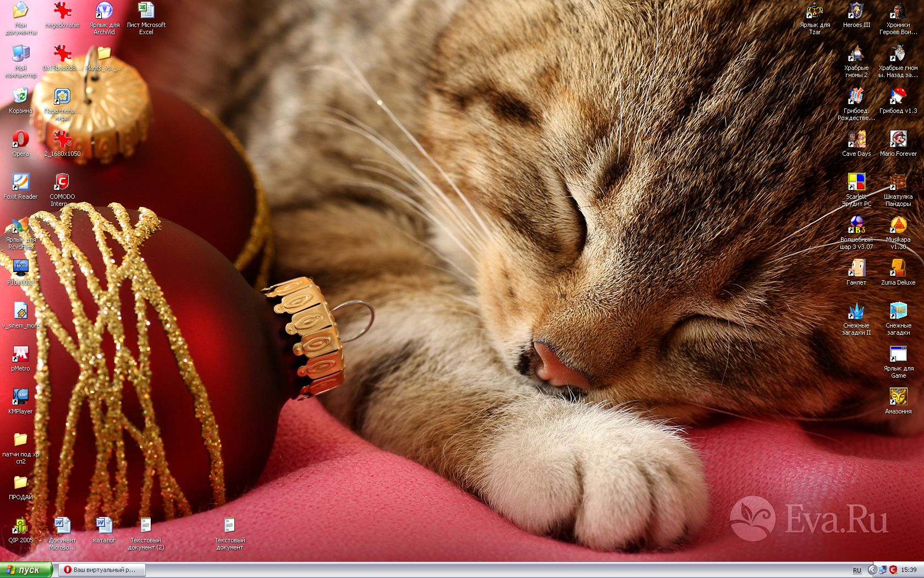Open the RU keyboard language selector
The height and width of the screenshot is (578, 924).
click(857, 570)
